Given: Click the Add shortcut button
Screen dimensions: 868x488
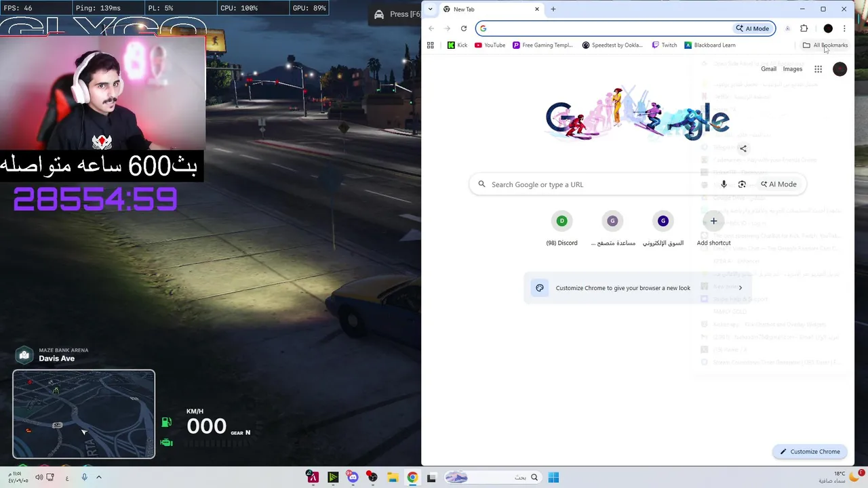Looking at the screenshot, I should click(x=713, y=228).
